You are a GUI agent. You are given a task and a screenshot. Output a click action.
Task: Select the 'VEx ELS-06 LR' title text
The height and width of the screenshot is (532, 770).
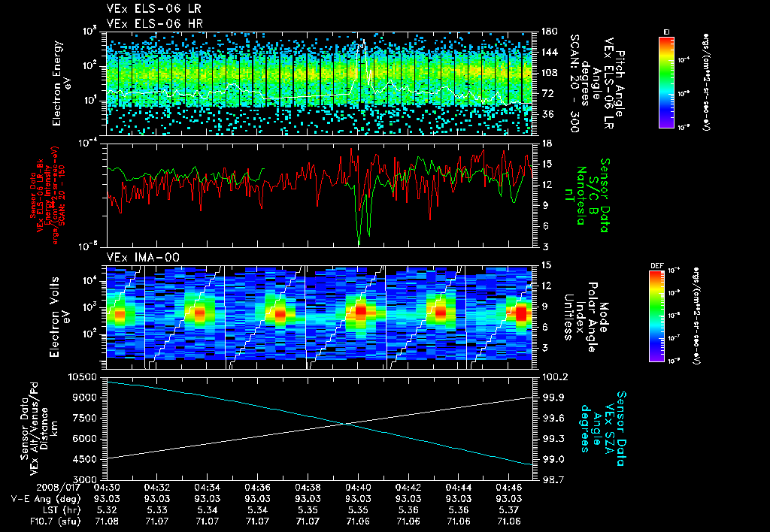(x=153, y=9)
